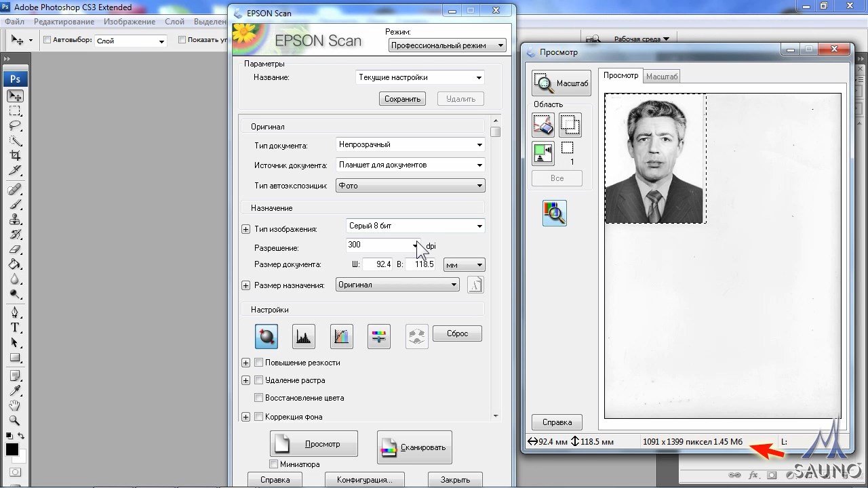Open the Редактирование menu

coord(64,22)
